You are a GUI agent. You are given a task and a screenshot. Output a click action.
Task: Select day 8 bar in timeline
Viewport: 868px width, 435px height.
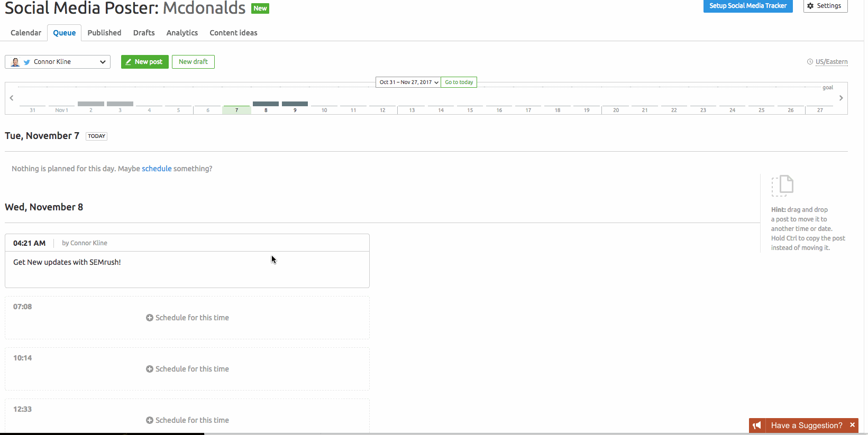pyautogui.click(x=266, y=104)
